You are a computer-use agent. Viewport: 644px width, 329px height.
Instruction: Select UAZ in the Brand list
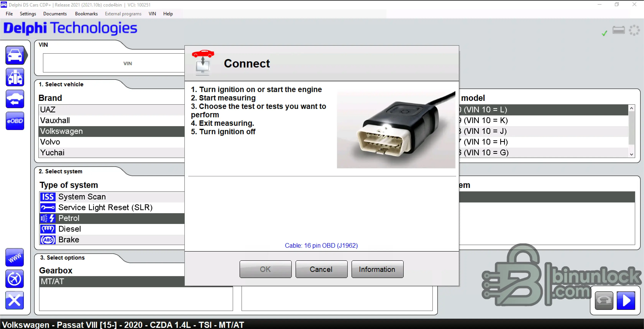[x=112, y=110]
